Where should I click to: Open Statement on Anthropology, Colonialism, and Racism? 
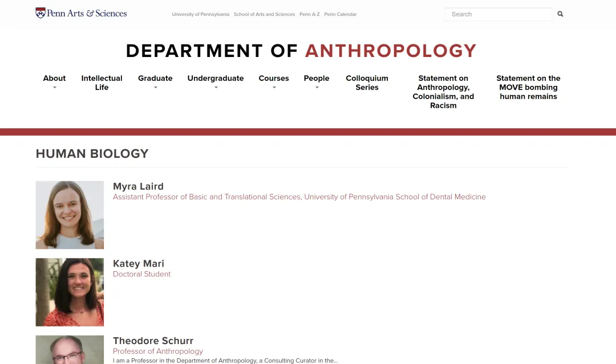pos(443,92)
